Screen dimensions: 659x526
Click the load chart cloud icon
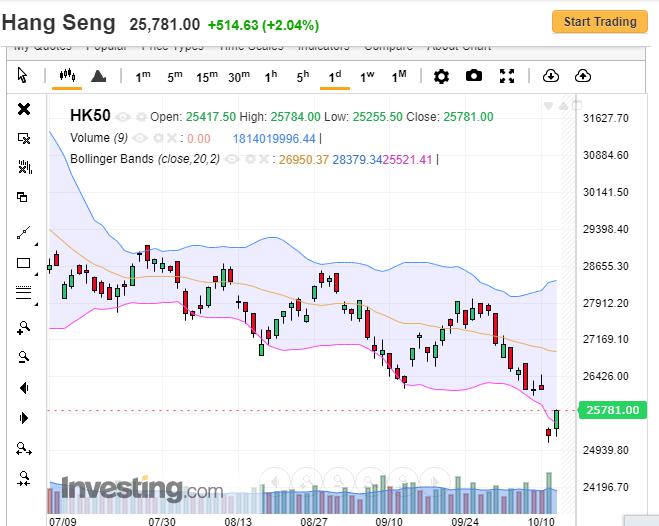coord(550,76)
